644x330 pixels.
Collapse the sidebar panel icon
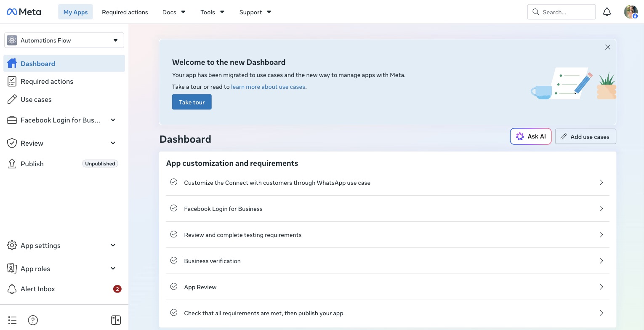tap(116, 320)
